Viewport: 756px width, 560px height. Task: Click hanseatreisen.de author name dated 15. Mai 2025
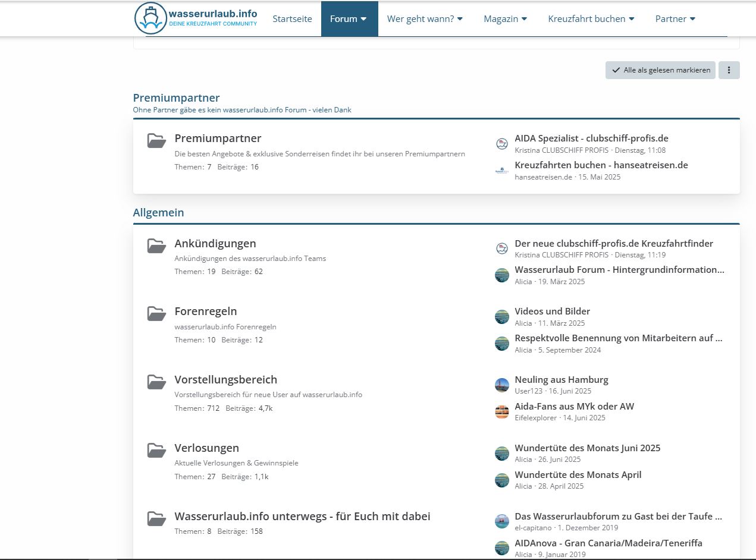tap(544, 177)
